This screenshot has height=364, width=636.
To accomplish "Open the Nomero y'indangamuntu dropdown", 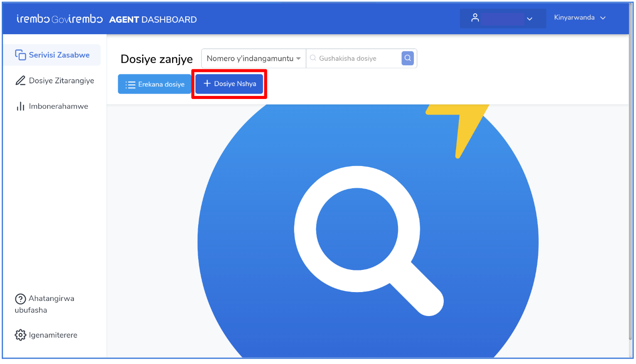I will coord(254,58).
